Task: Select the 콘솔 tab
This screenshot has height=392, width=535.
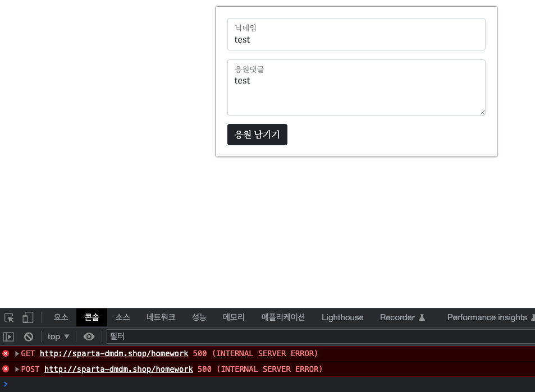Action: pyautogui.click(x=92, y=317)
